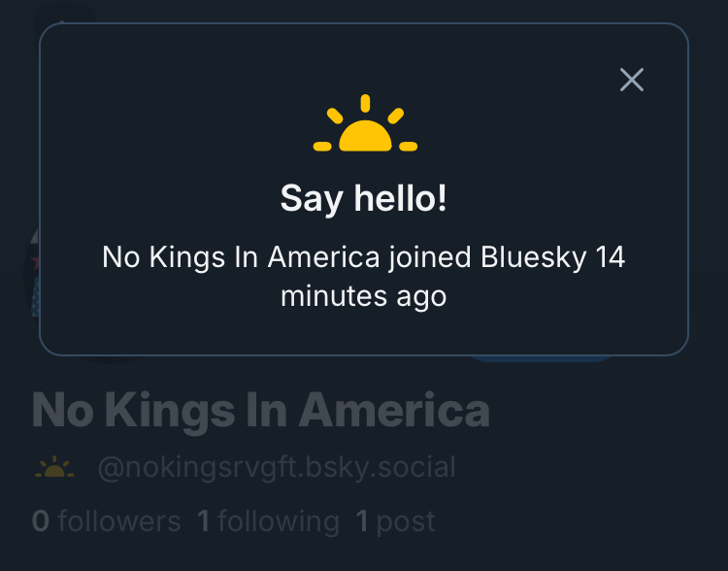Click the "Say hello!" heading

pos(364,198)
